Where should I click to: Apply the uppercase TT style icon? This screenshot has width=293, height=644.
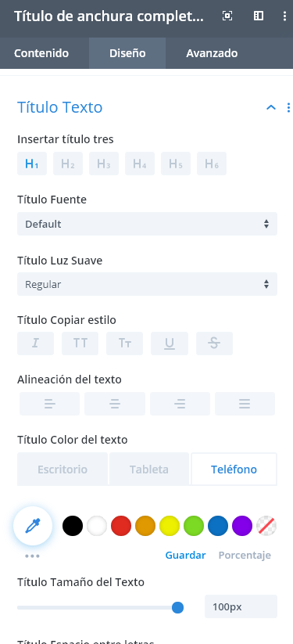(x=80, y=344)
